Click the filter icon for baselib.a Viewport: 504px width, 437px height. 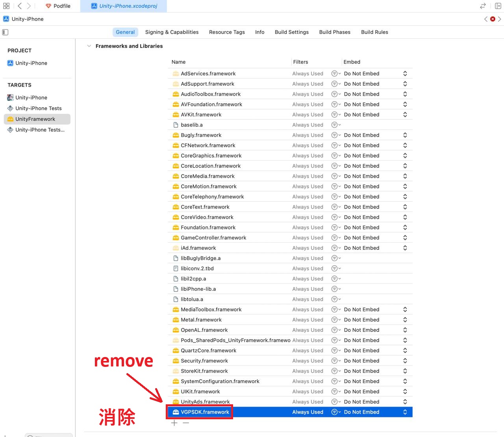click(x=336, y=125)
